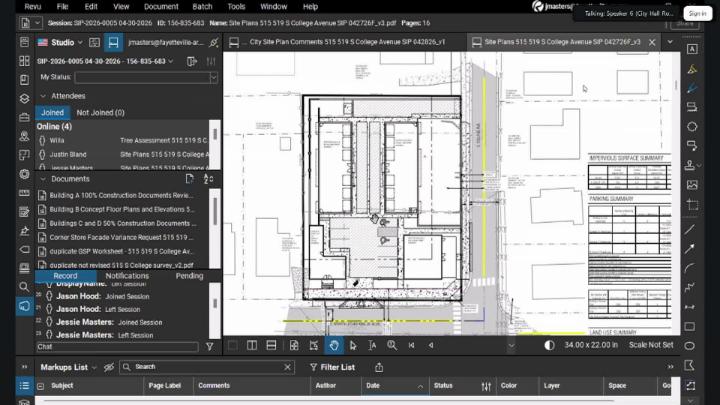The image size is (720, 405).
Task: Click the leave session icon
Action: click(192, 61)
